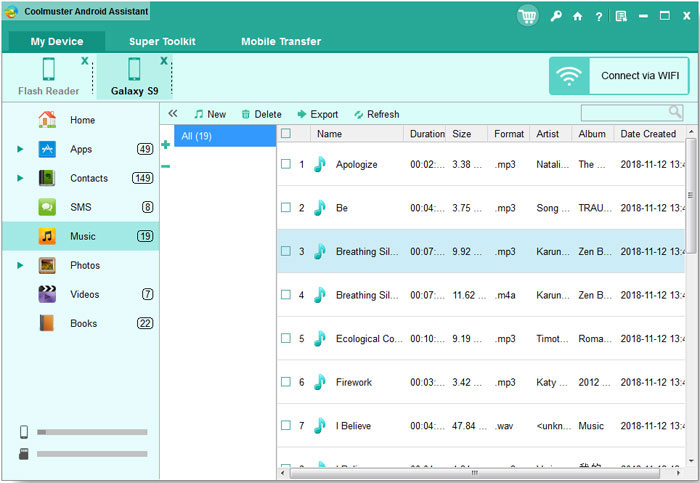
Task: Open SMS category in sidebar
Action: coord(80,207)
